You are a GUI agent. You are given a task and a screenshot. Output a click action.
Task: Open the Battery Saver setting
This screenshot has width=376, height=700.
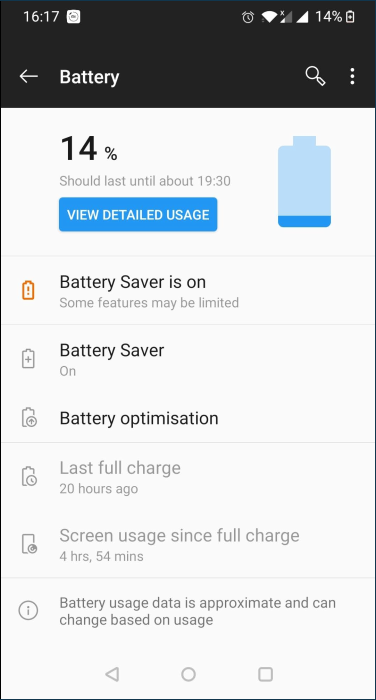pyautogui.click(x=188, y=358)
